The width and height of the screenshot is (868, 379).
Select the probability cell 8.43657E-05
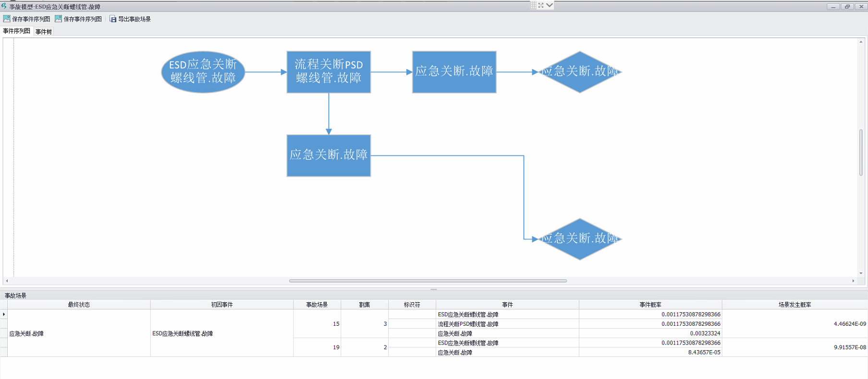(650, 352)
